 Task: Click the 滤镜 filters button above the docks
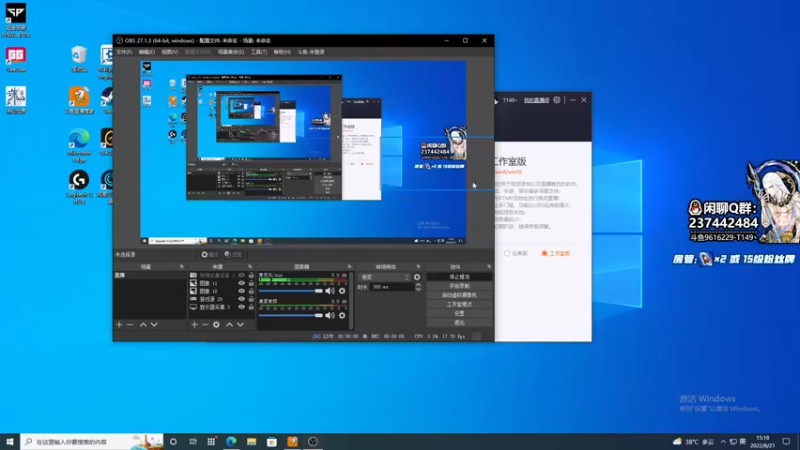coord(233,255)
